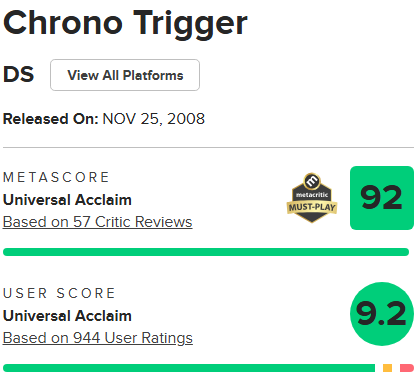The width and height of the screenshot is (420, 376).
Task: Click Universal Acclaim text under User Score
Action: tap(67, 316)
